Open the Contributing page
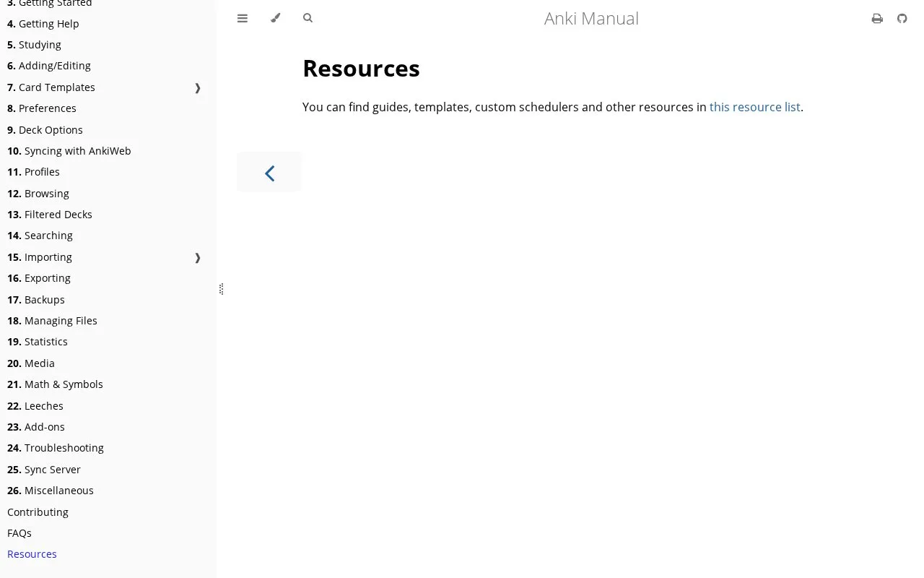The width and height of the screenshot is (924, 578). (x=38, y=512)
